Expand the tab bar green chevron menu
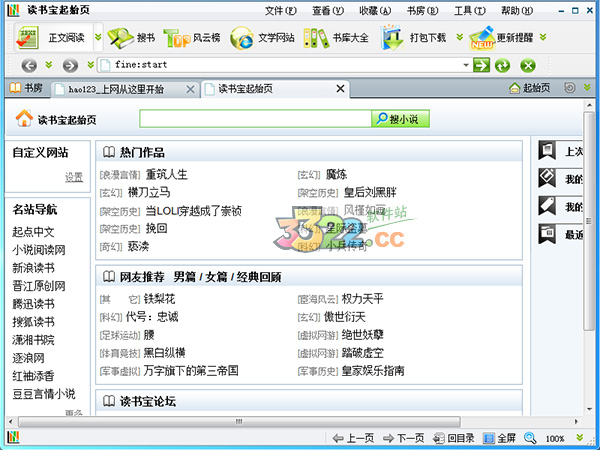Image resolution: width=600 pixels, height=450 pixels. coord(587,88)
